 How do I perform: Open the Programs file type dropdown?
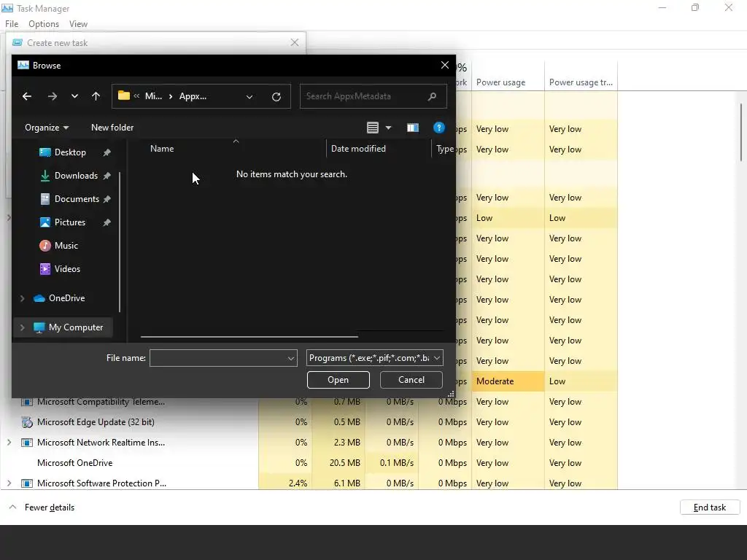pyautogui.click(x=374, y=358)
